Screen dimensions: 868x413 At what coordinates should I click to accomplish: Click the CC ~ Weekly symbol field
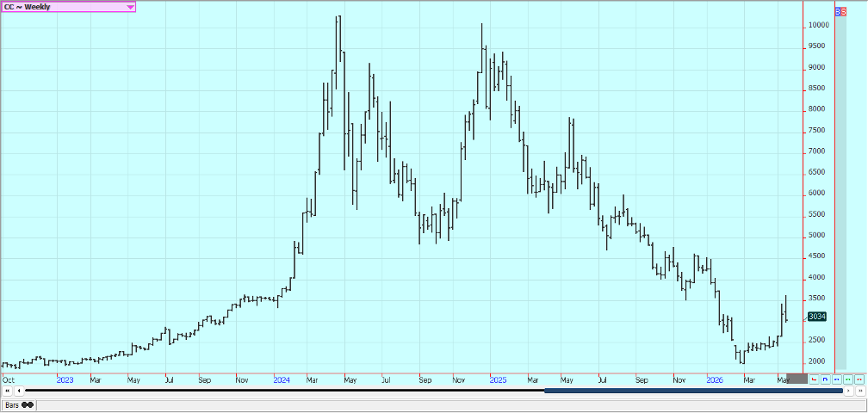(68, 7)
